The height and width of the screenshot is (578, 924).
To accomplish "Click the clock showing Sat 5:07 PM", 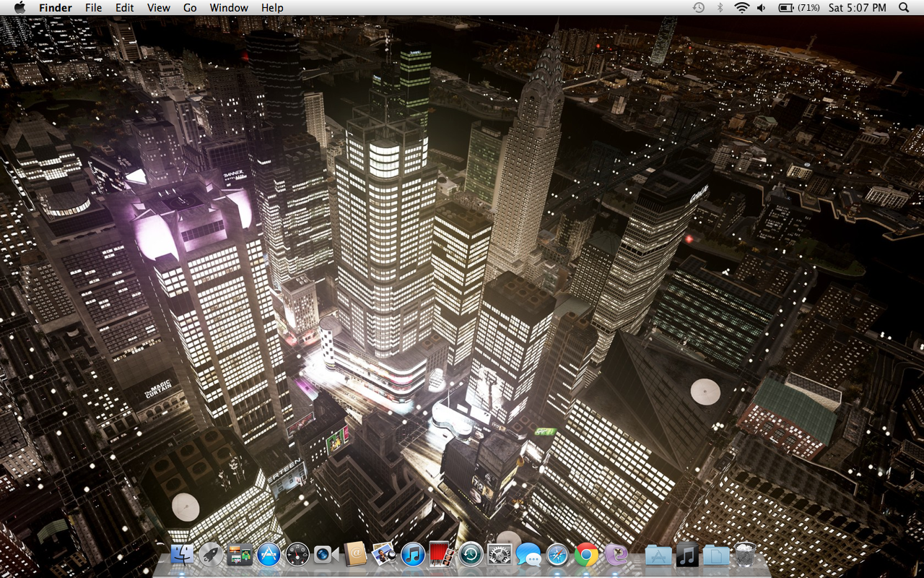I will 858,7.
